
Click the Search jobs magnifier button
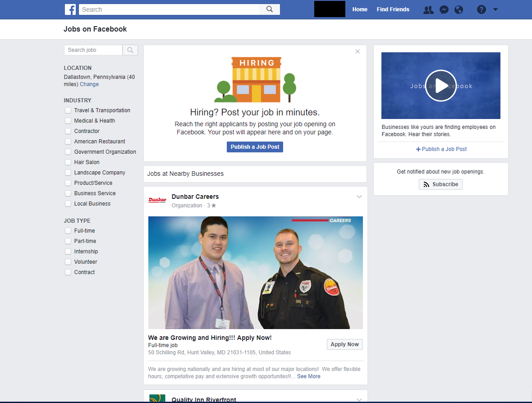pyautogui.click(x=130, y=50)
